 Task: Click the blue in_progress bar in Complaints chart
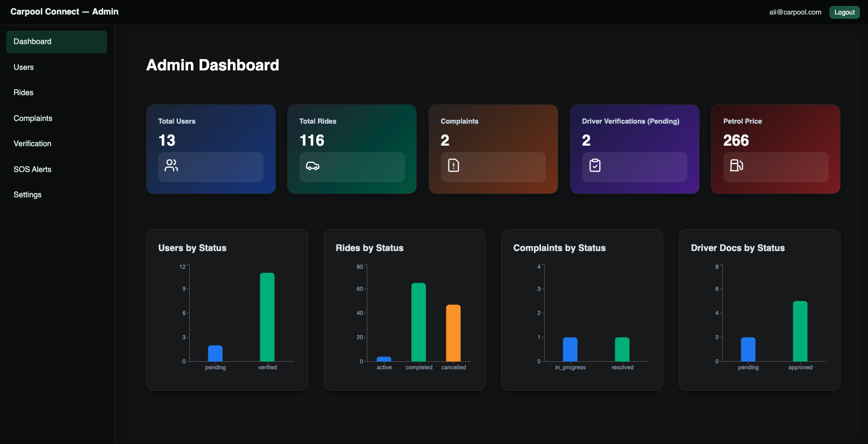570,349
